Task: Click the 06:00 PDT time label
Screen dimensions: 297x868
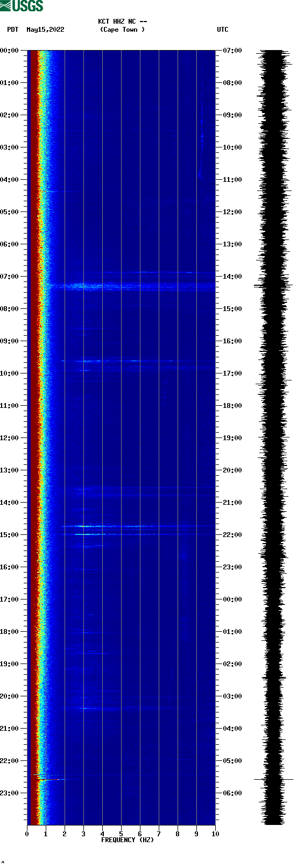Action: (10, 244)
